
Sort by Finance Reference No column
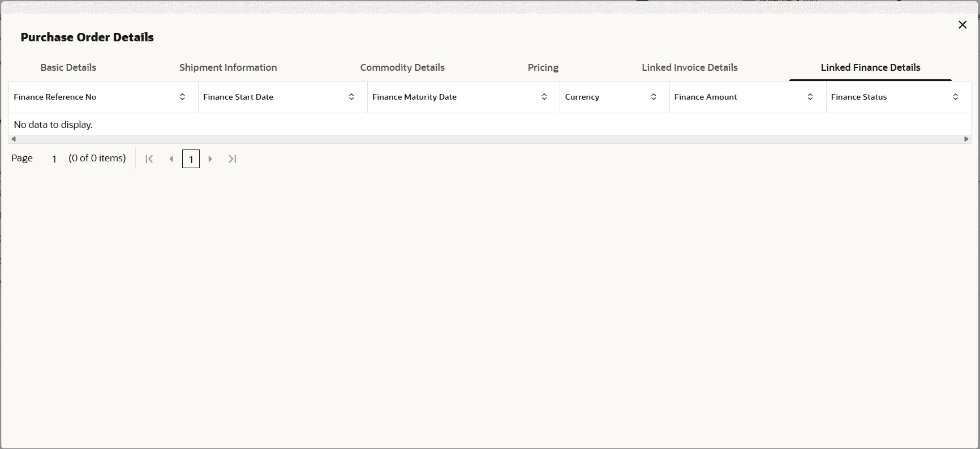(182, 97)
